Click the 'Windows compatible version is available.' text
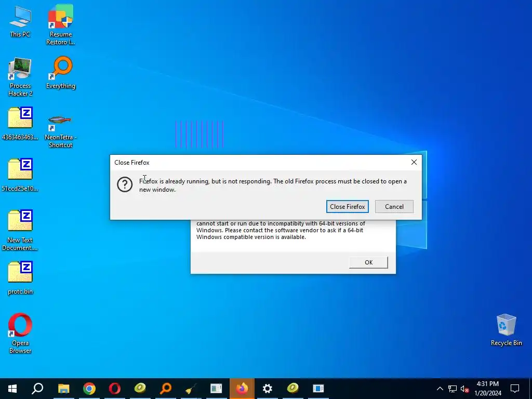 point(251,237)
